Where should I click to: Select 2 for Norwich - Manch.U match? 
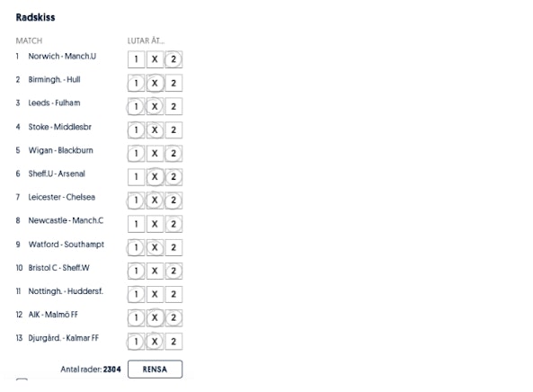(173, 59)
